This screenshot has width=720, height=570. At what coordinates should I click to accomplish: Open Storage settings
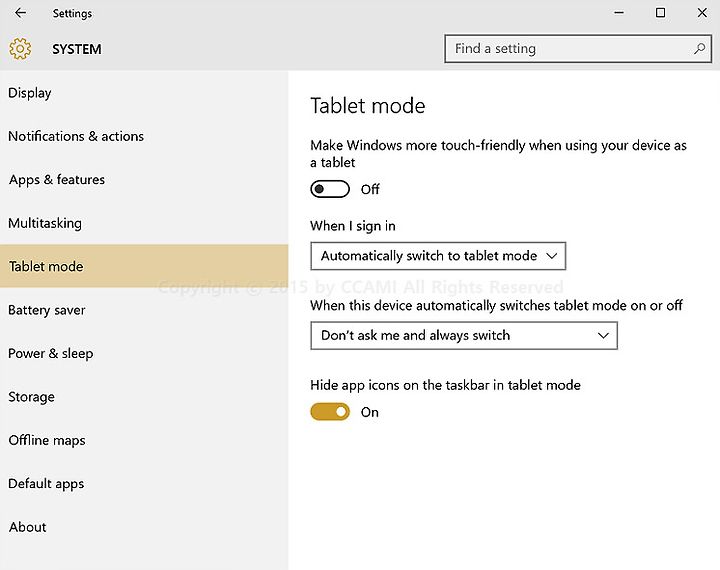click(144, 396)
